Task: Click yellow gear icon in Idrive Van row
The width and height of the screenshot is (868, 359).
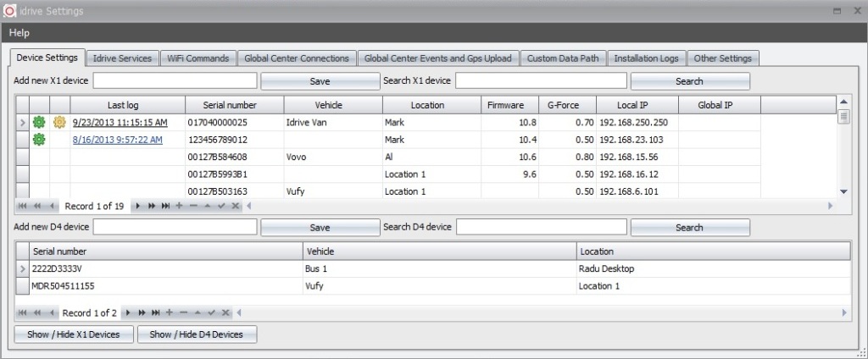Action: tap(59, 123)
